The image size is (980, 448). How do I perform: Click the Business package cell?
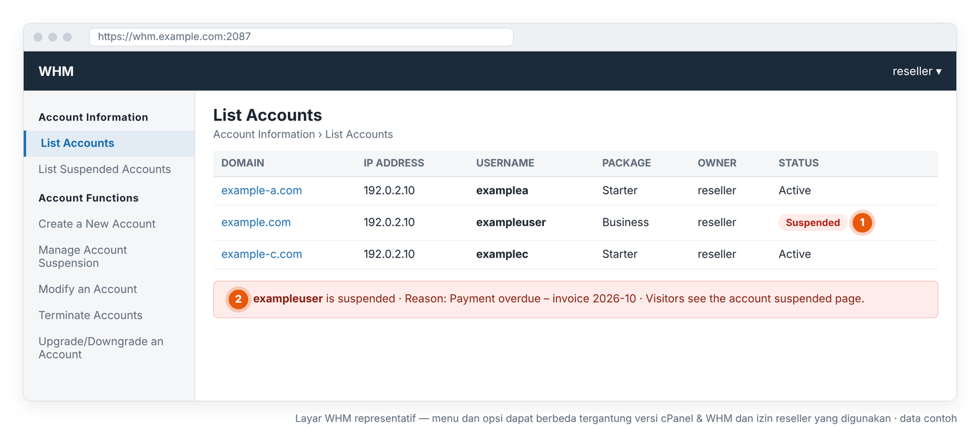click(x=625, y=222)
